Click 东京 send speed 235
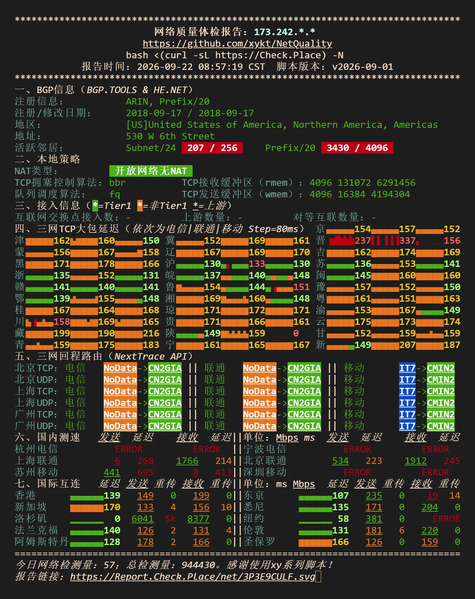 [374, 495]
